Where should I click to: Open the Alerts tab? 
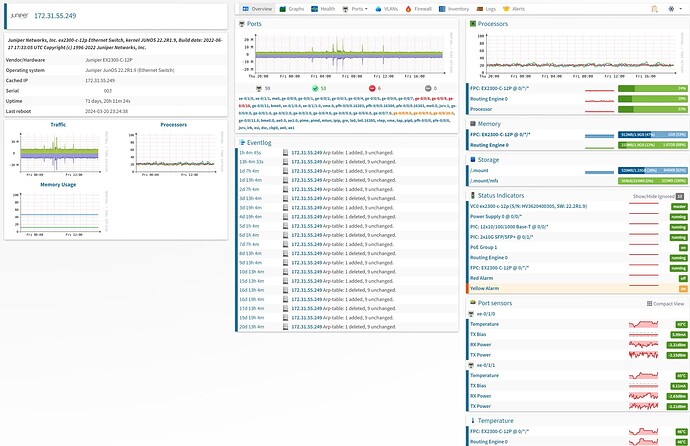(514, 9)
